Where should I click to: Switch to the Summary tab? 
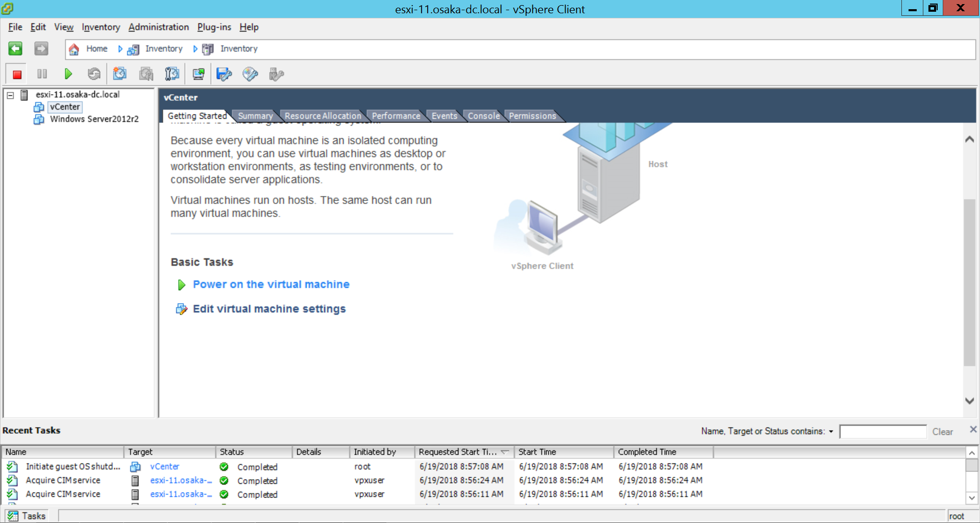pos(255,116)
